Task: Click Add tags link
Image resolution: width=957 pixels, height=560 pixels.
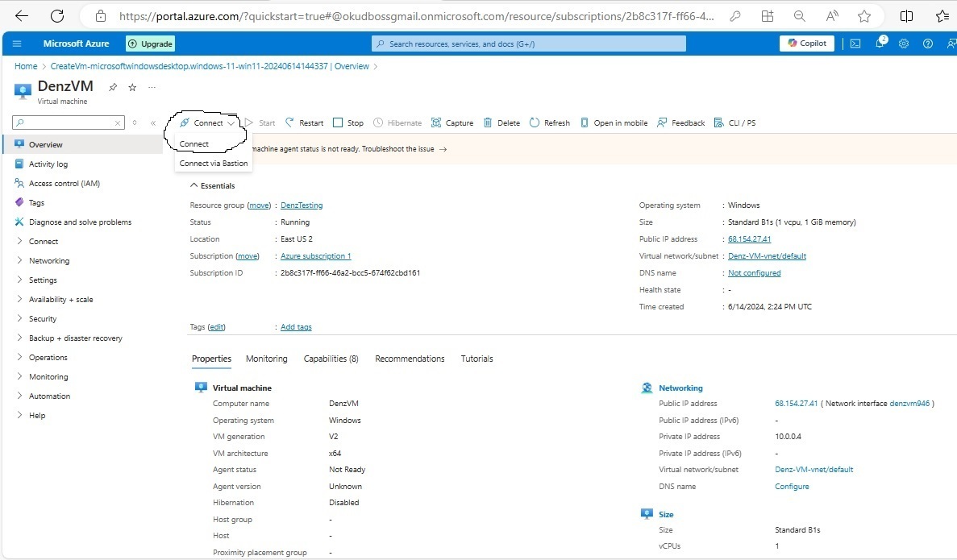Action: (296, 327)
